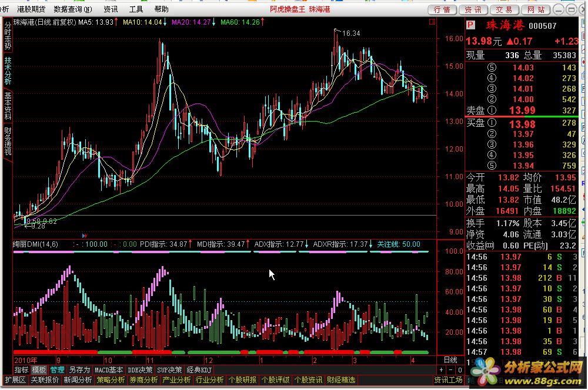Click the MA5: 13.93 label
Viewport: 588px width, 390px height.
[x=96, y=22]
